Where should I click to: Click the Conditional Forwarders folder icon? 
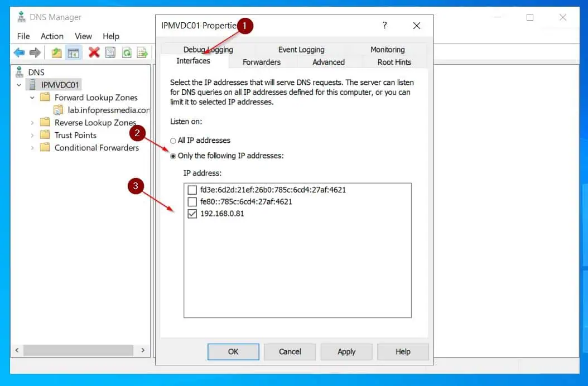[45, 147]
